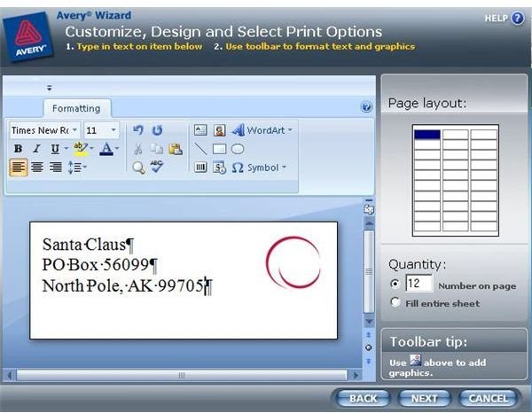This screenshot has height=413, width=532.
Task: Expand line spacing arrow
Action: click(85, 167)
